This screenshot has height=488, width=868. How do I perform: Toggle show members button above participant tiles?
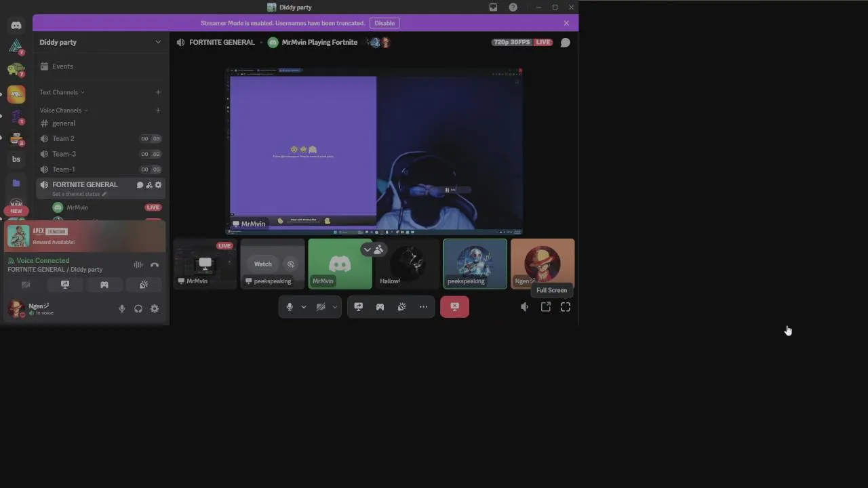[x=373, y=249]
